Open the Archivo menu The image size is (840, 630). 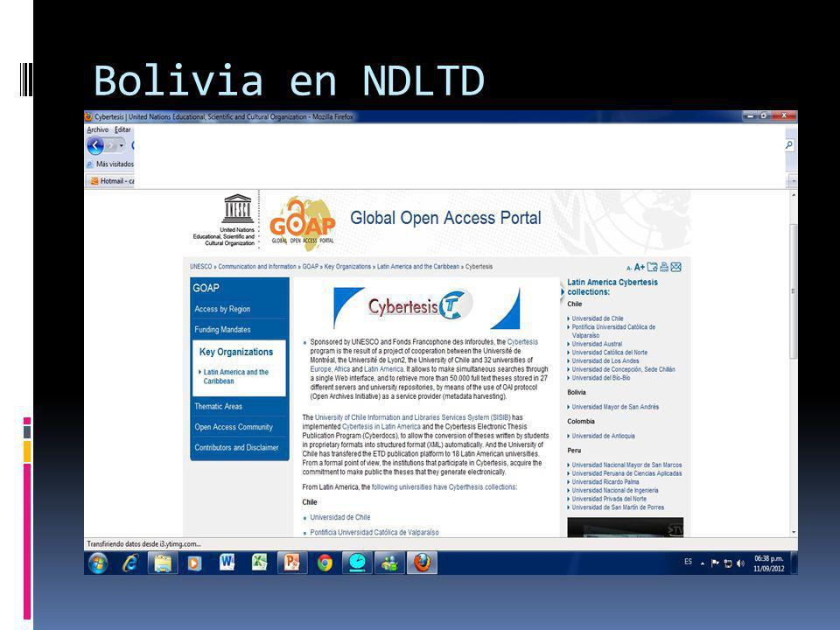pos(97,129)
